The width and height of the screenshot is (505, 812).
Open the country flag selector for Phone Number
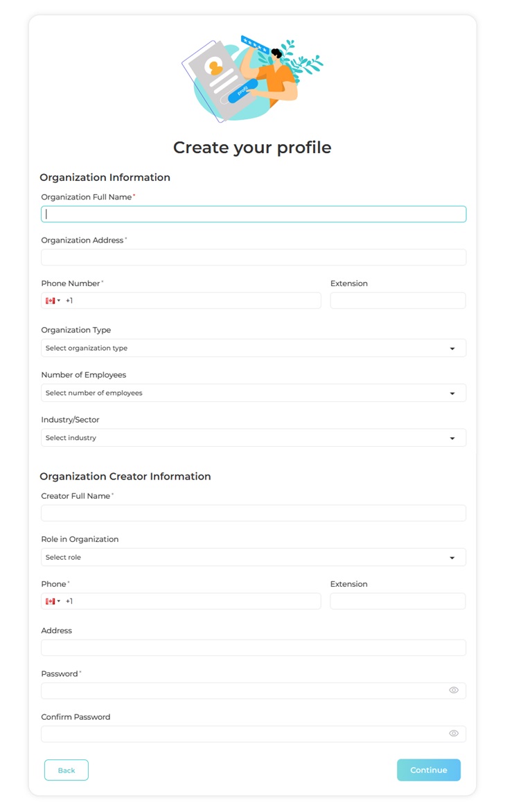coord(53,300)
